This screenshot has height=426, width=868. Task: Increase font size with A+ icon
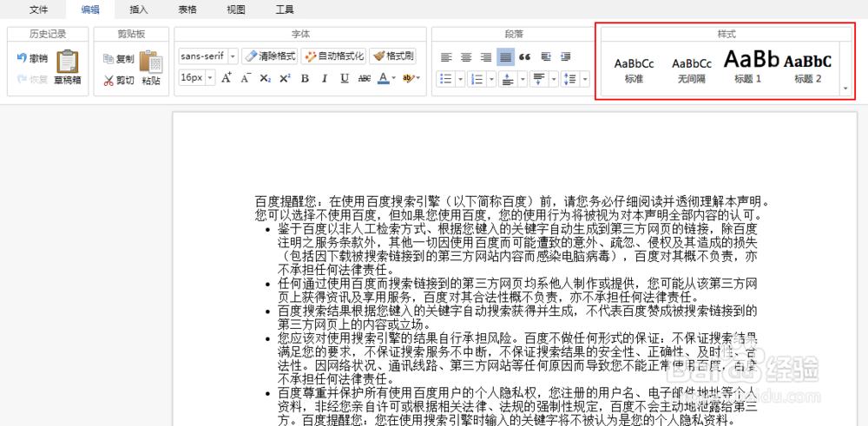(226, 78)
